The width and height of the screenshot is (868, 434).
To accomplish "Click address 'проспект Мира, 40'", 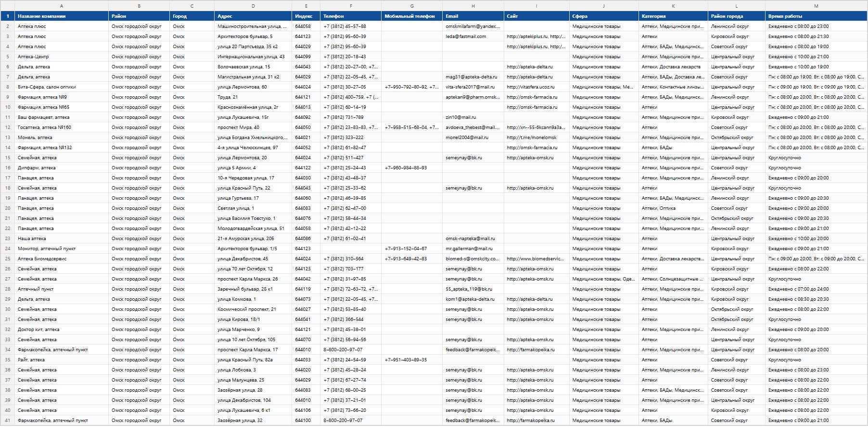I will 253,128.
